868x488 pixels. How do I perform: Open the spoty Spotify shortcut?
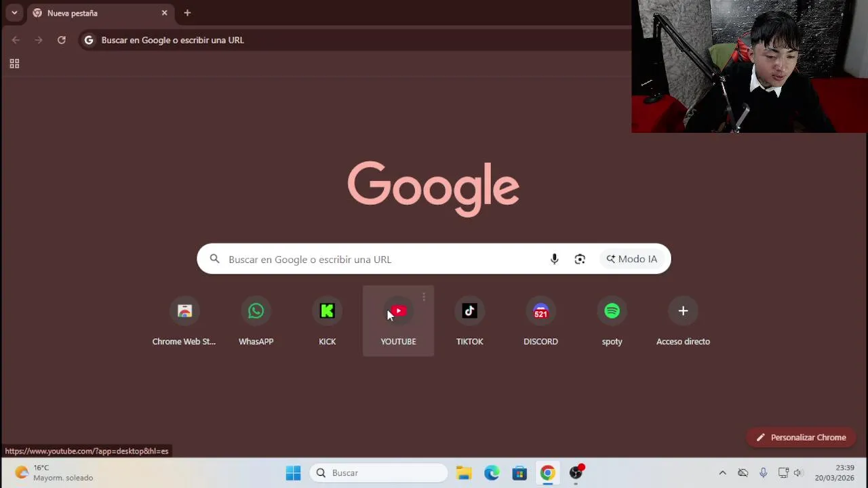pyautogui.click(x=612, y=321)
